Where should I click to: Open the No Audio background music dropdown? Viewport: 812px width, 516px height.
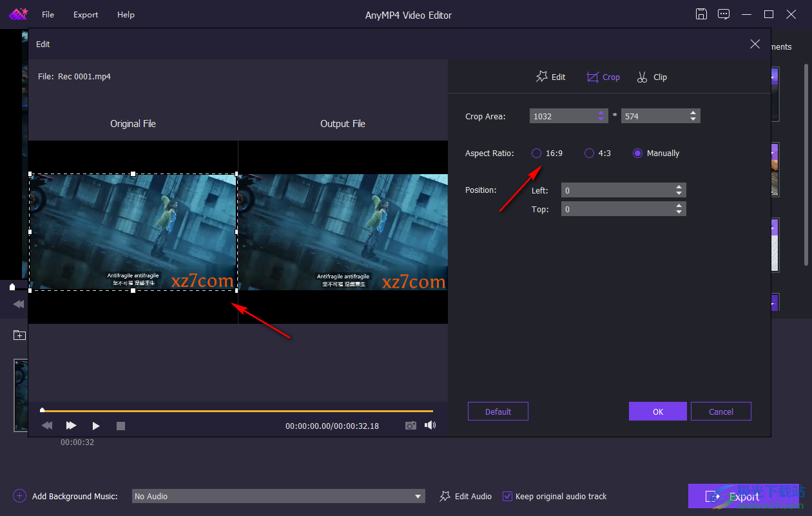(278, 496)
